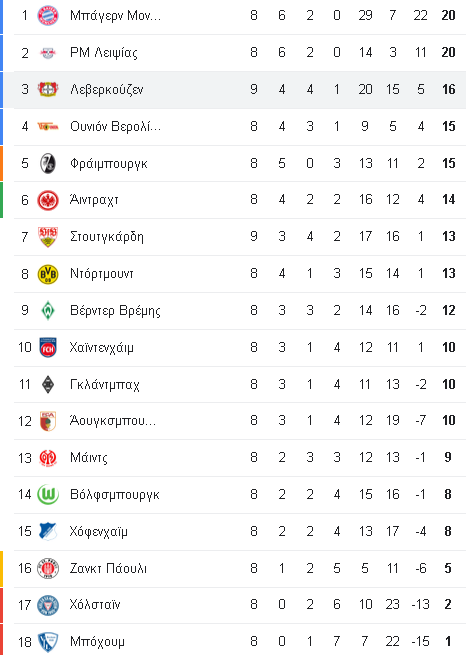The image size is (466, 655).
Task: Click the Μπόχουμ team name
Action: 97,642
